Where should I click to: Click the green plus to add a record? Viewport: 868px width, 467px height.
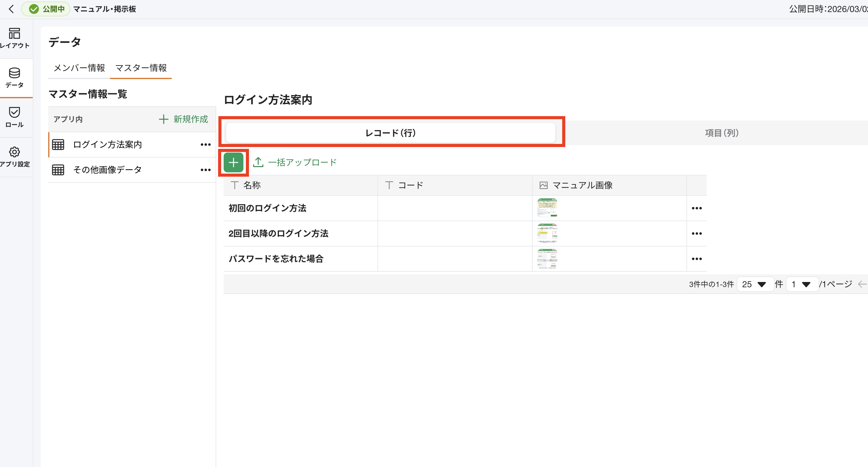point(233,162)
